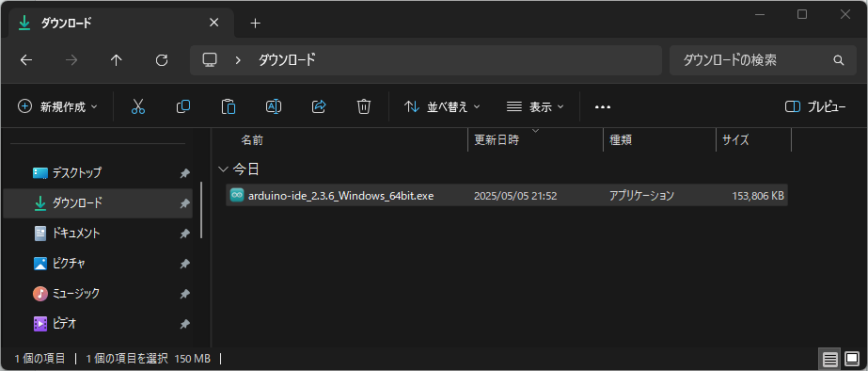Image resolution: width=868 pixels, height=371 pixels.
Task: Click the アプリケーション type cell
Action: click(x=641, y=195)
